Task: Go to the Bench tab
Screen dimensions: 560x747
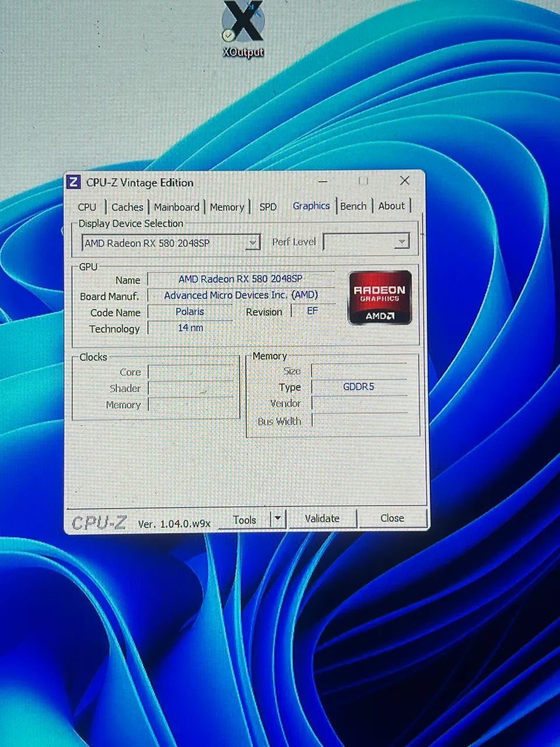Action: [x=353, y=205]
